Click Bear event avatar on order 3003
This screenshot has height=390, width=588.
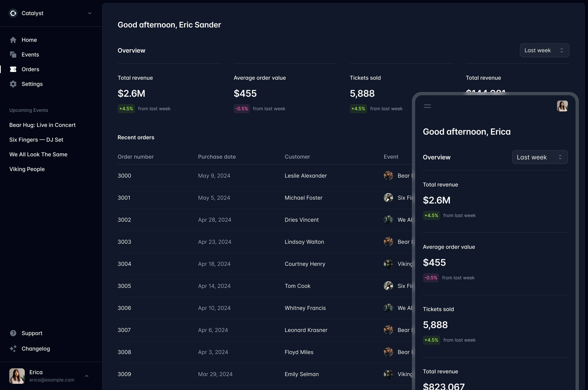tap(388, 242)
